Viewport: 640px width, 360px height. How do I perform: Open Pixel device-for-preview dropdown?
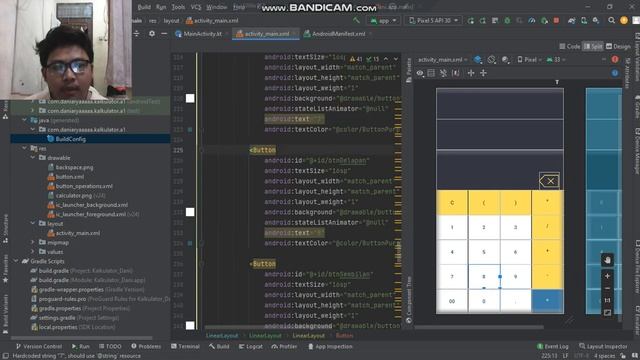point(529,60)
